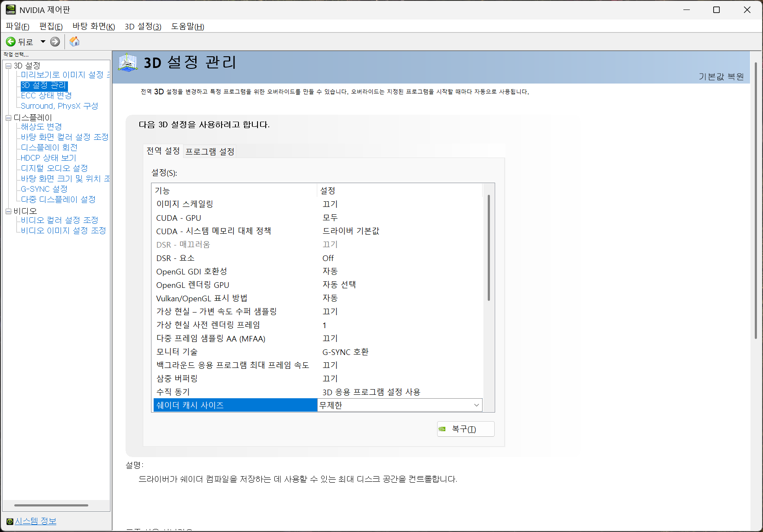Select CUDA - 시스템 메모리 대체 정책 row

[318, 231]
